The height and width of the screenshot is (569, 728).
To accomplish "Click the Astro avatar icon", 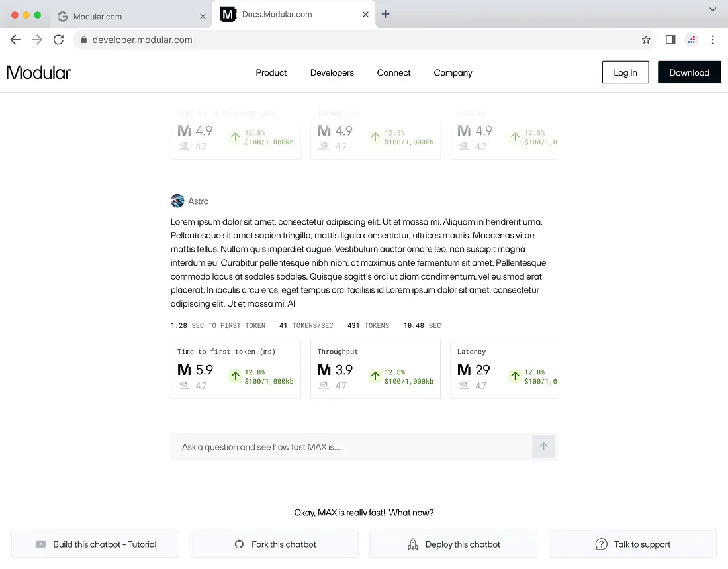I will 177,201.
